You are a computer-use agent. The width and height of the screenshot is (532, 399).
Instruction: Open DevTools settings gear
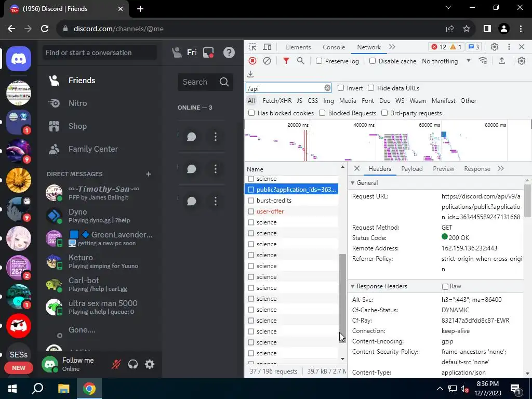point(495,47)
